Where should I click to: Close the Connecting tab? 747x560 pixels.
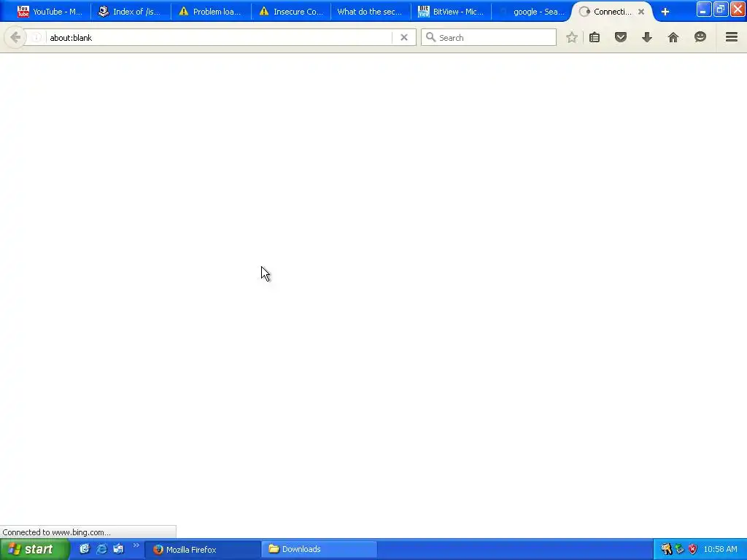(x=641, y=12)
